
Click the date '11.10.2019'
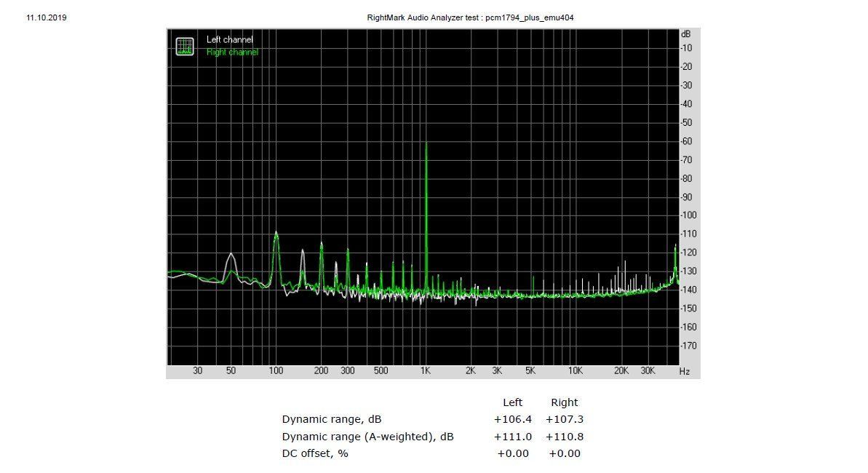click(x=47, y=17)
